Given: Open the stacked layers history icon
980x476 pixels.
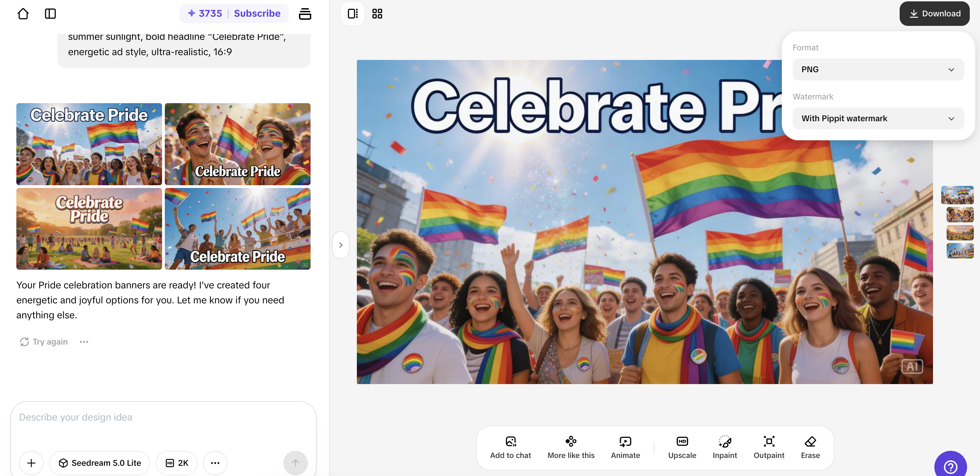Looking at the screenshot, I should 305,14.
